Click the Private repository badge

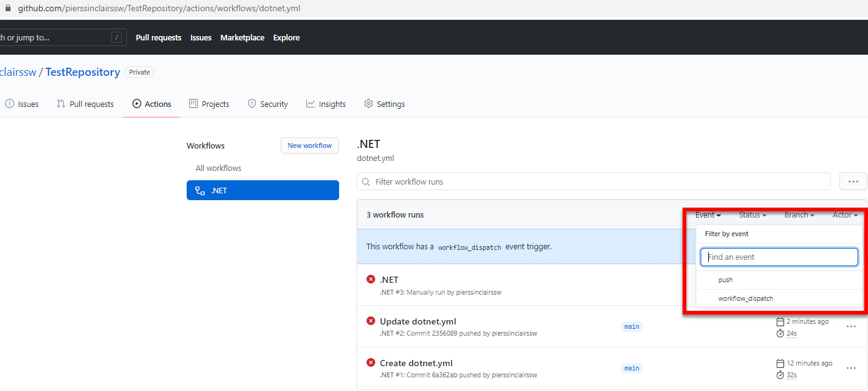[139, 72]
